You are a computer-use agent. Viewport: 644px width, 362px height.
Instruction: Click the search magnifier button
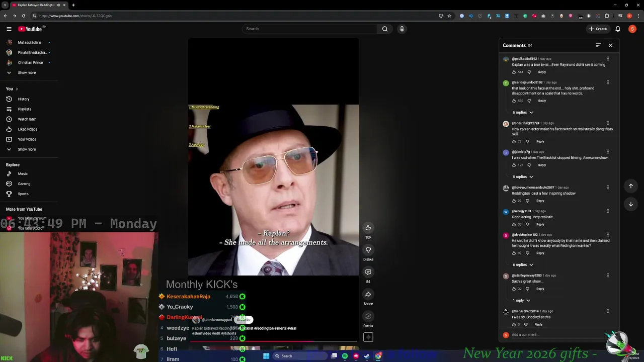coord(385,29)
